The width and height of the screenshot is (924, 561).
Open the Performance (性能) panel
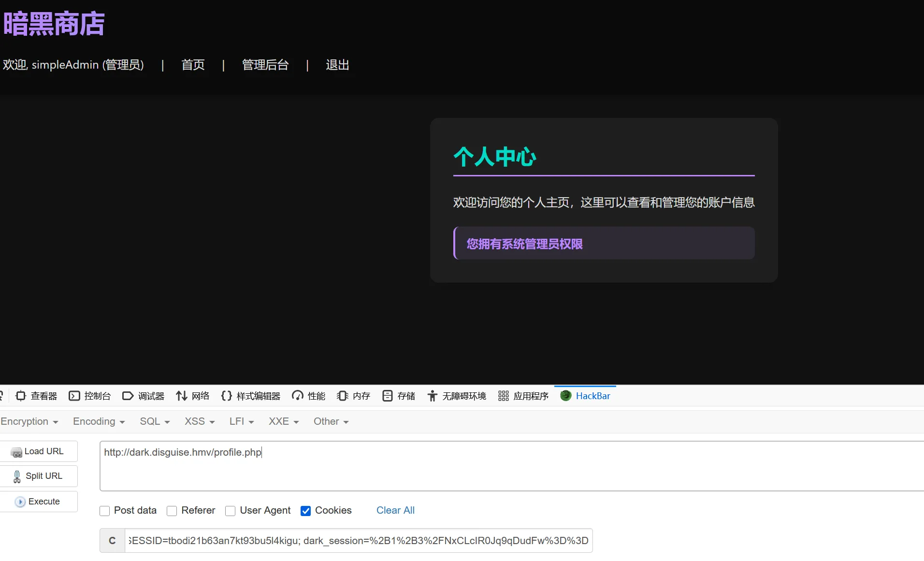click(309, 396)
